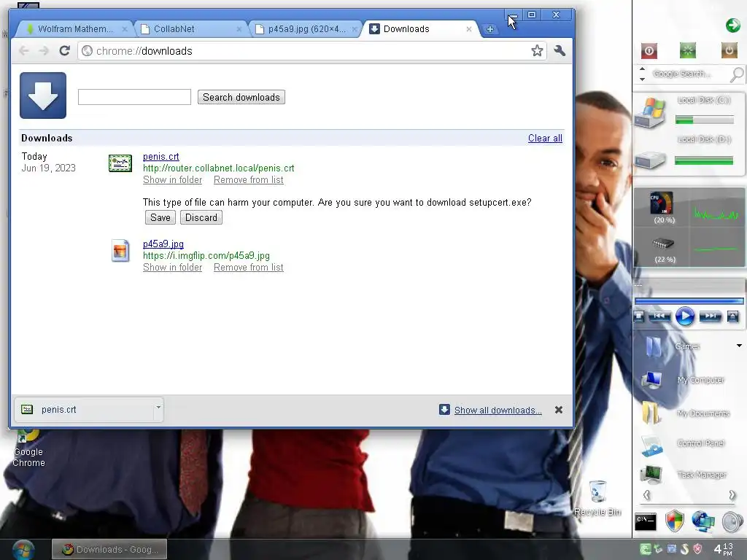This screenshot has height=560, width=747.
Task: Skip to next track in sidebar player
Action: click(x=711, y=316)
